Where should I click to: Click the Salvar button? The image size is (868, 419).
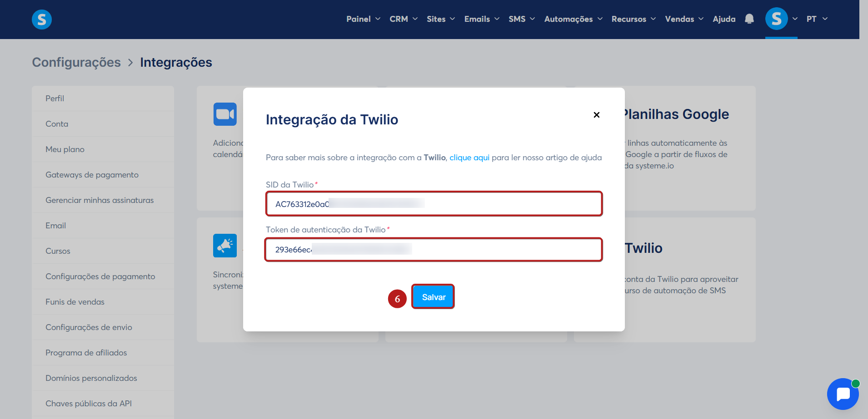click(x=433, y=297)
